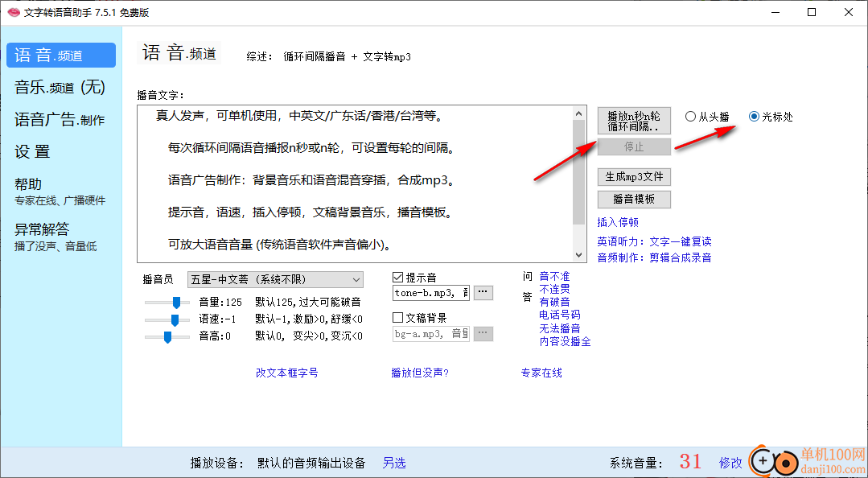Screen dimensions: 868x478
Task: Click the text box vertical scrollbar thumb
Action: pyautogui.click(x=579, y=171)
